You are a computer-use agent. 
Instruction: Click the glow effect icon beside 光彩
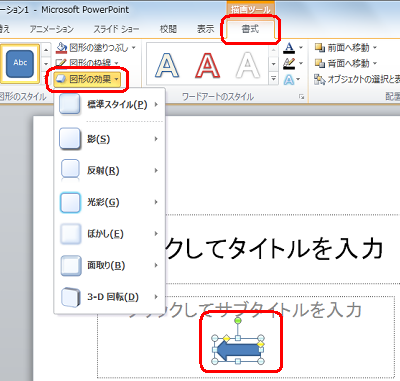tap(70, 202)
